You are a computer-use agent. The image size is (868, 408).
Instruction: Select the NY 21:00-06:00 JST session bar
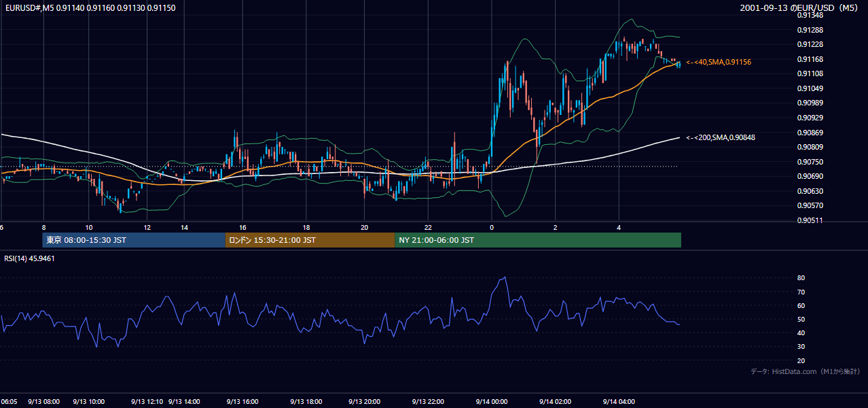pos(538,240)
